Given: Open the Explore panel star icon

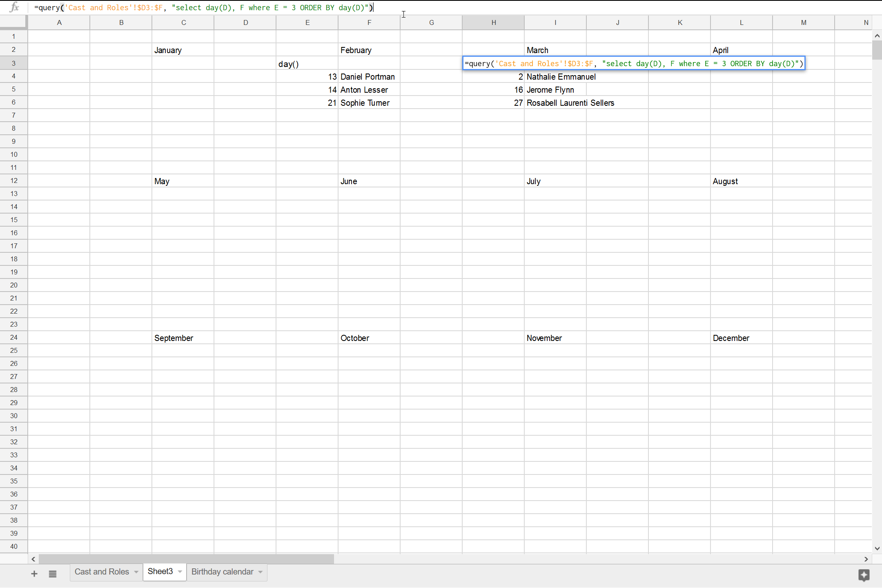Looking at the screenshot, I should click(864, 575).
